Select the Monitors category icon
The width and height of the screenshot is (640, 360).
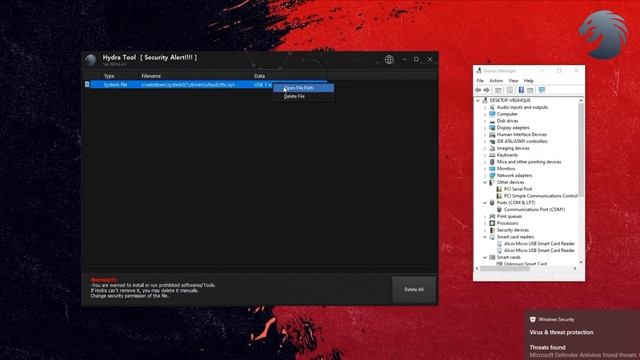coord(492,169)
